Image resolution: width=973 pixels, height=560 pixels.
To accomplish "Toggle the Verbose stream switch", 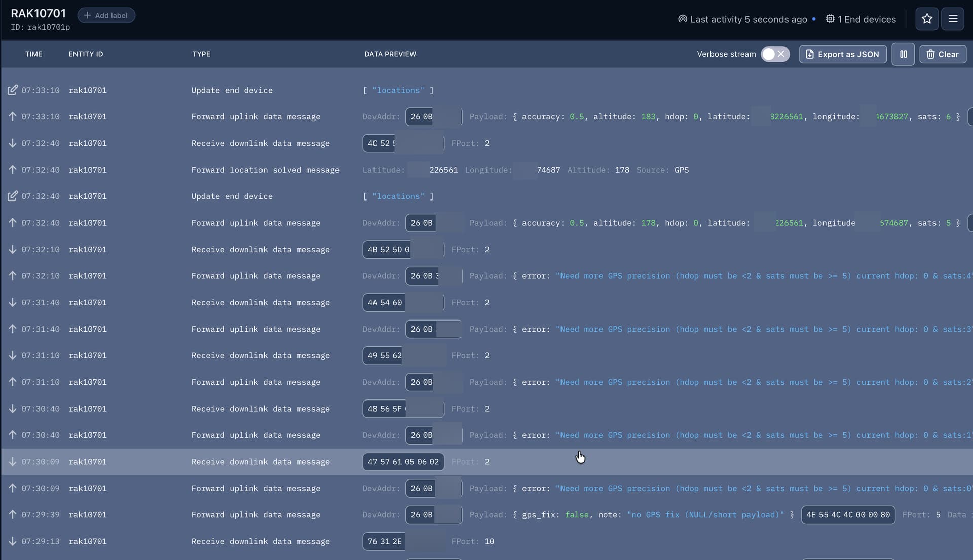I will 775,54.
